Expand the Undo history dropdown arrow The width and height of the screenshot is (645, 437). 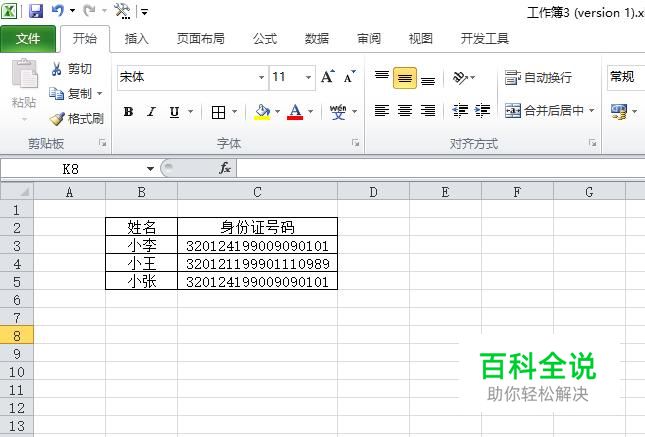click(x=73, y=11)
